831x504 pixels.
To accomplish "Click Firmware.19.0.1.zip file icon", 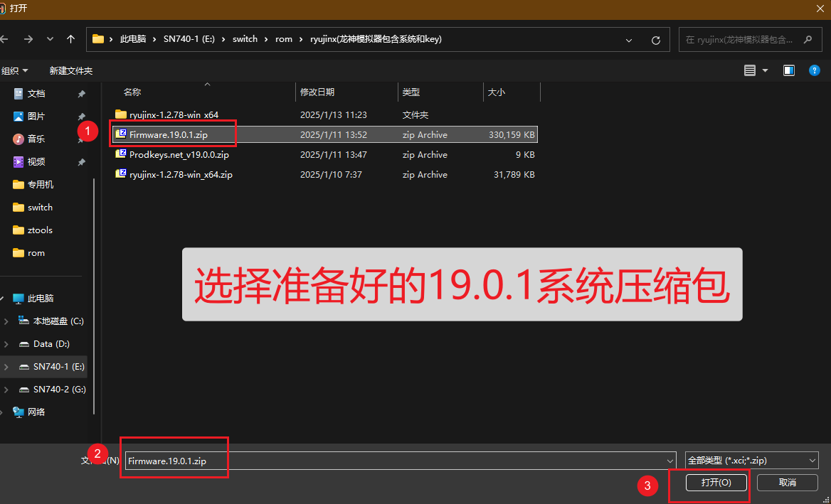I will point(121,134).
